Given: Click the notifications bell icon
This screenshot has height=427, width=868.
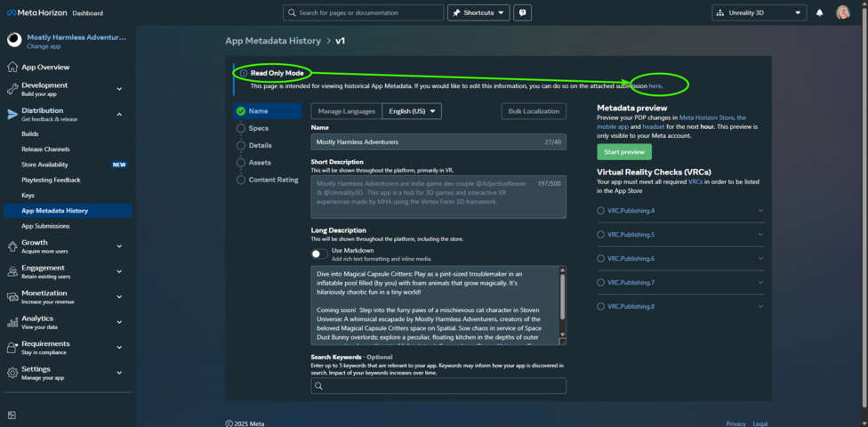Looking at the screenshot, I should [819, 12].
